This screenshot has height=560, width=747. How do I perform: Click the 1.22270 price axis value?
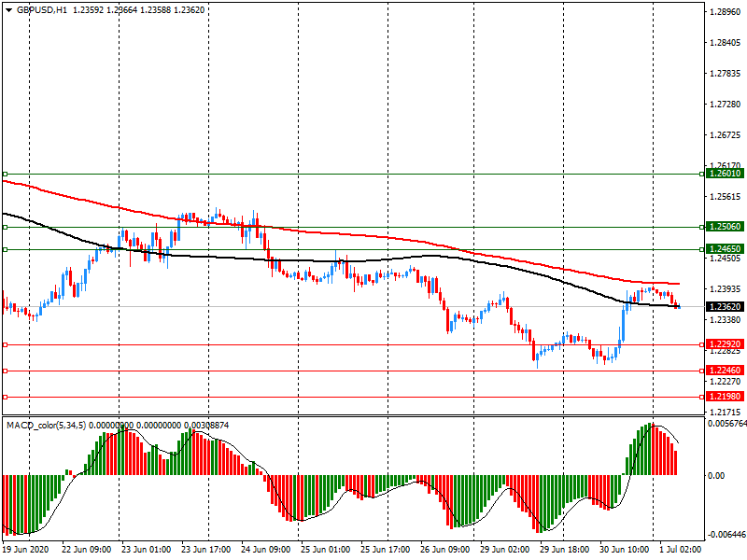coord(726,382)
